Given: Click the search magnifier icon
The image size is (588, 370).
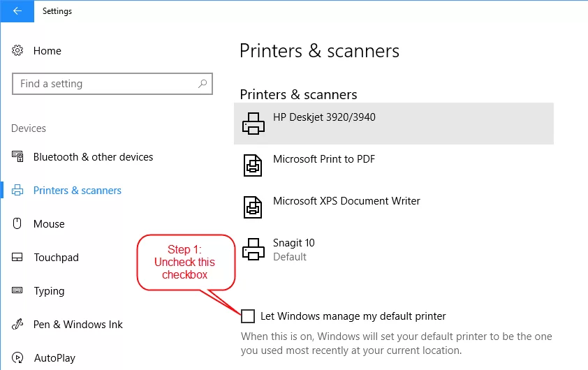Looking at the screenshot, I should [203, 83].
